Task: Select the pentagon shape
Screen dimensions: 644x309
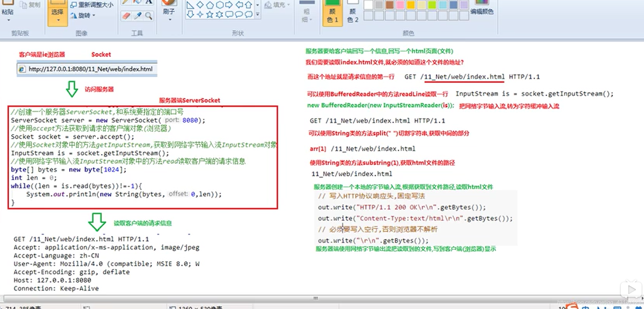Action: point(210,5)
